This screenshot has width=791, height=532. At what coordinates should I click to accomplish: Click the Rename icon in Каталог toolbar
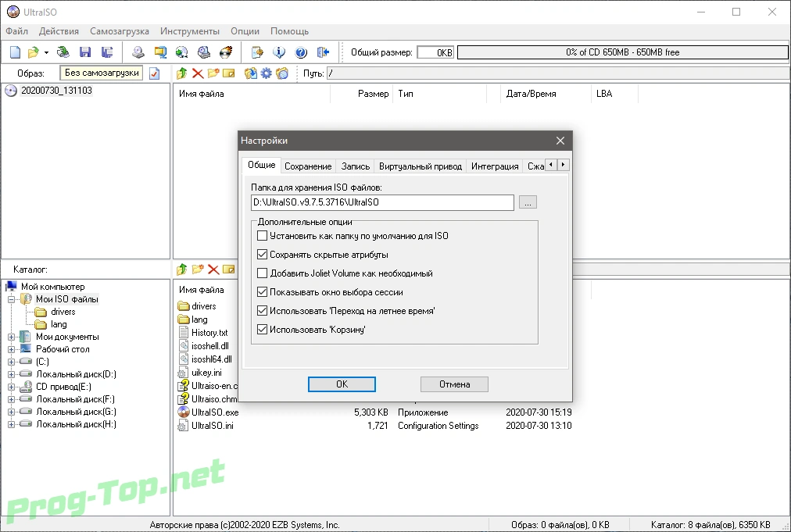229,270
